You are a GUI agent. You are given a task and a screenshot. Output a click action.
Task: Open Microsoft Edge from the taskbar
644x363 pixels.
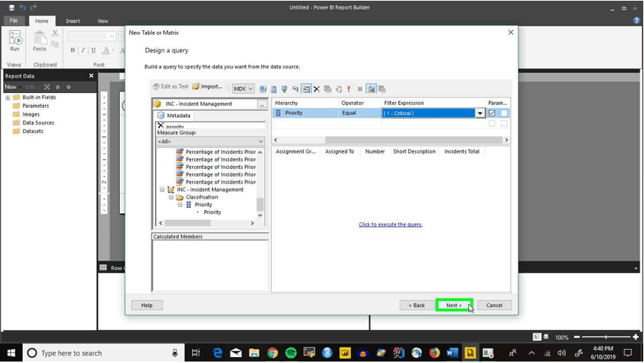click(x=218, y=353)
